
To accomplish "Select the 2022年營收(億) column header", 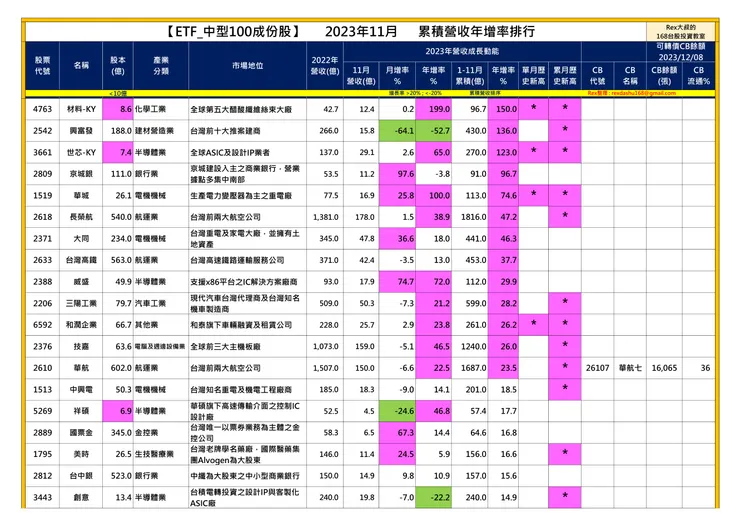I will pyautogui.click(x=325, y=66).
